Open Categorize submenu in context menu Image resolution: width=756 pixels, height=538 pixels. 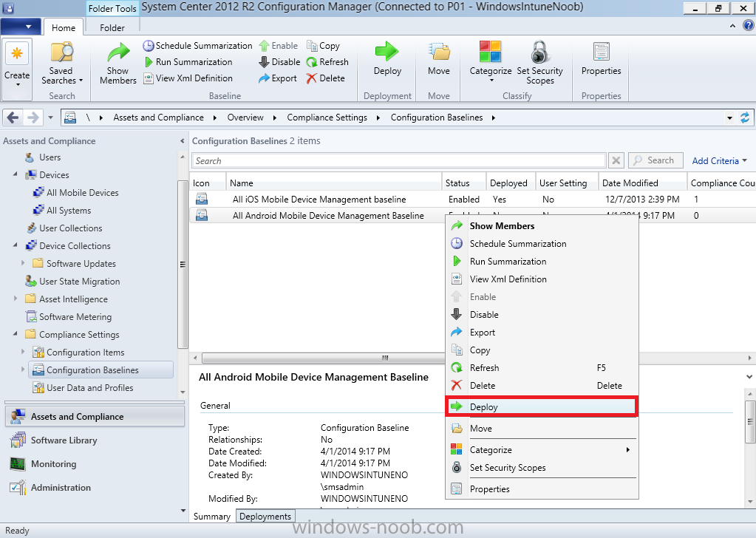click(542, 450)
